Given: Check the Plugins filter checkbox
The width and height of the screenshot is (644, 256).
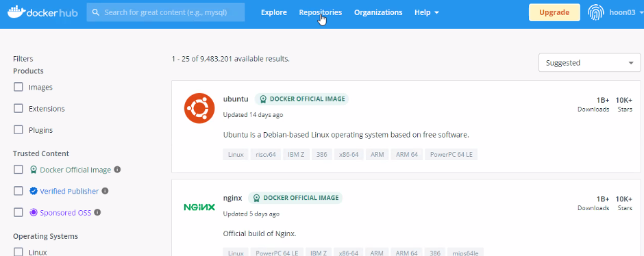Looking at the screenshot, I should [x=18, y=129].
